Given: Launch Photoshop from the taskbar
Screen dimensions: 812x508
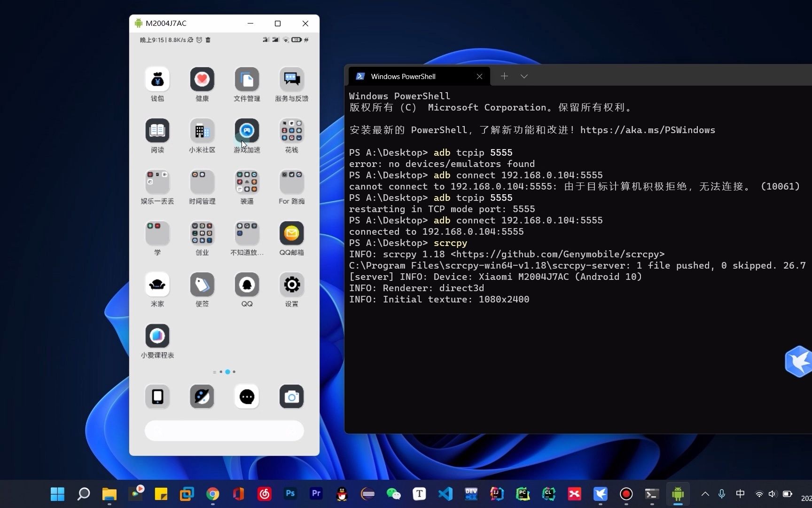Looking at the screenshot, I should pos(290,494).
